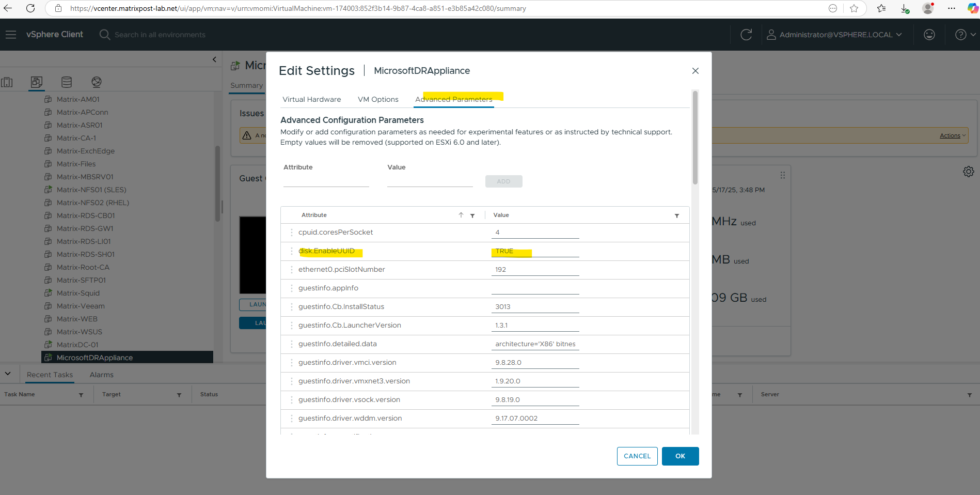Viewport: 980px width, 495px height.
Task: Click the Matrix-Squid VM icon
Action: (x=48, y=293)
